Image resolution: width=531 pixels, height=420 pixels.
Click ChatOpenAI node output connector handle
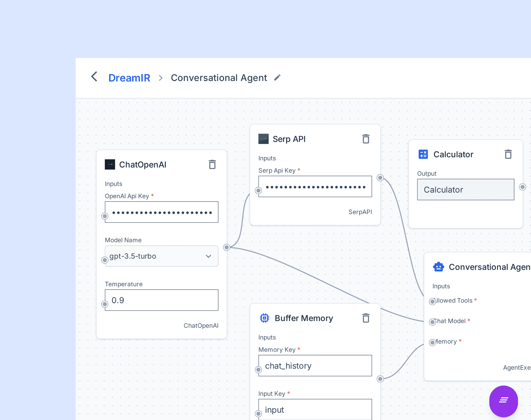tap(226, 247)
